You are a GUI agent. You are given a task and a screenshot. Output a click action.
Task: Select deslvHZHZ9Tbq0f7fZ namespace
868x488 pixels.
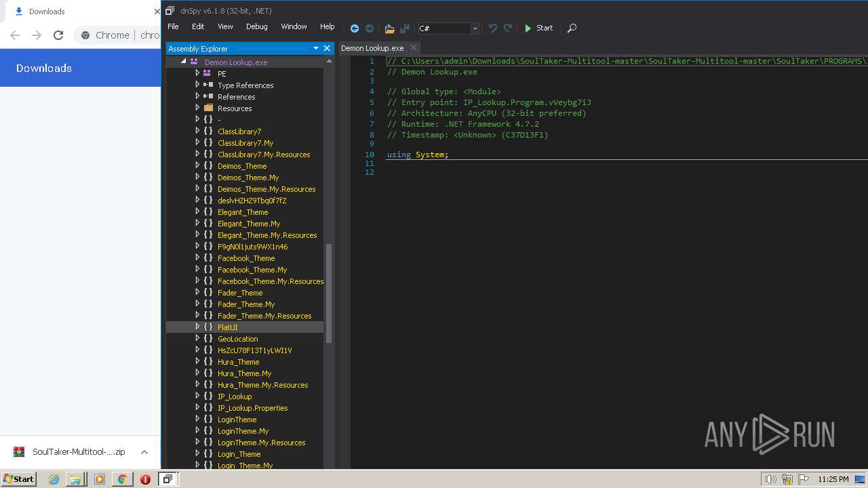click(252, 201)
